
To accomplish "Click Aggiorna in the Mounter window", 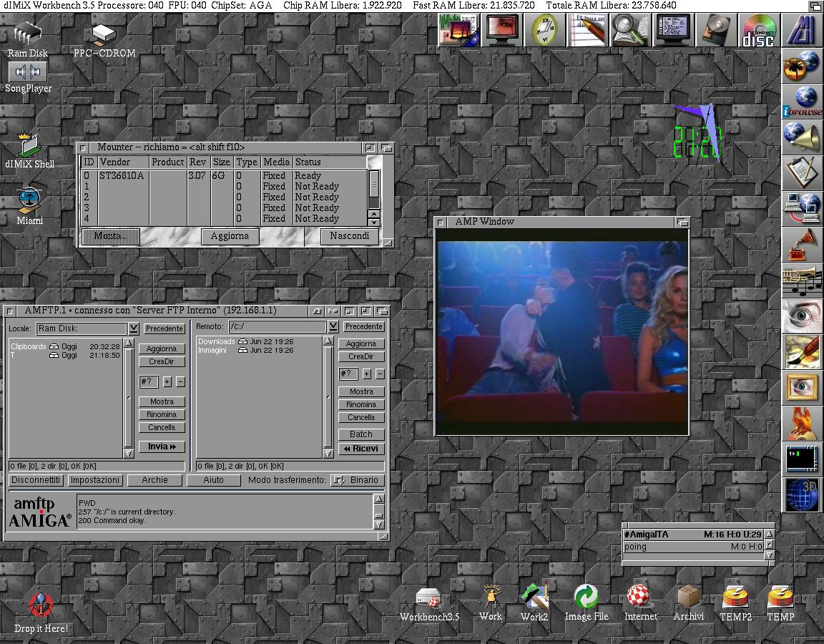I will point(230,236).
